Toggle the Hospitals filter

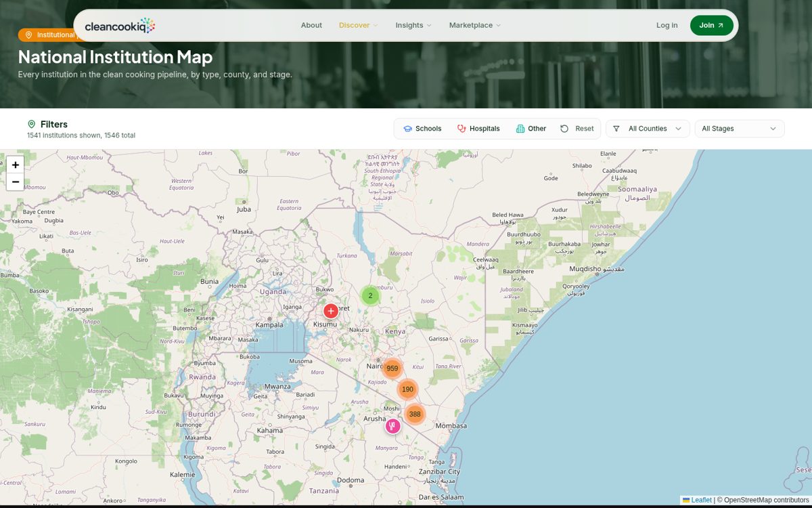(478, 129)
